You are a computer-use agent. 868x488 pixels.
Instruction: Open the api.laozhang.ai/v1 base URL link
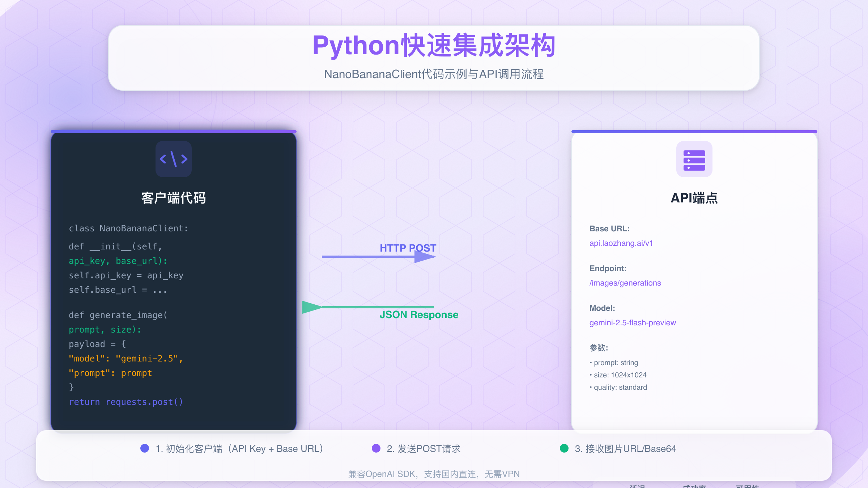(x=621, y=243)
